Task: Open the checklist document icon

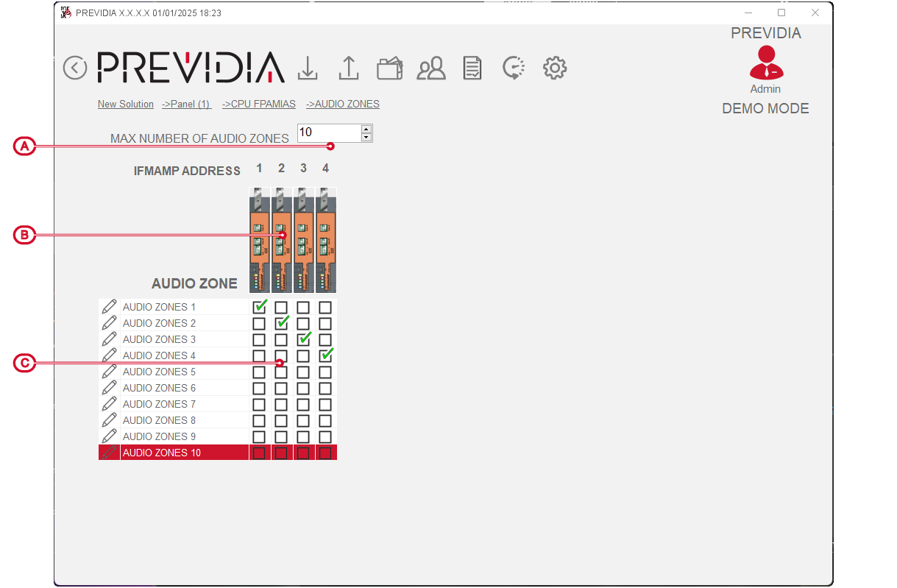Action: point(472,68)
